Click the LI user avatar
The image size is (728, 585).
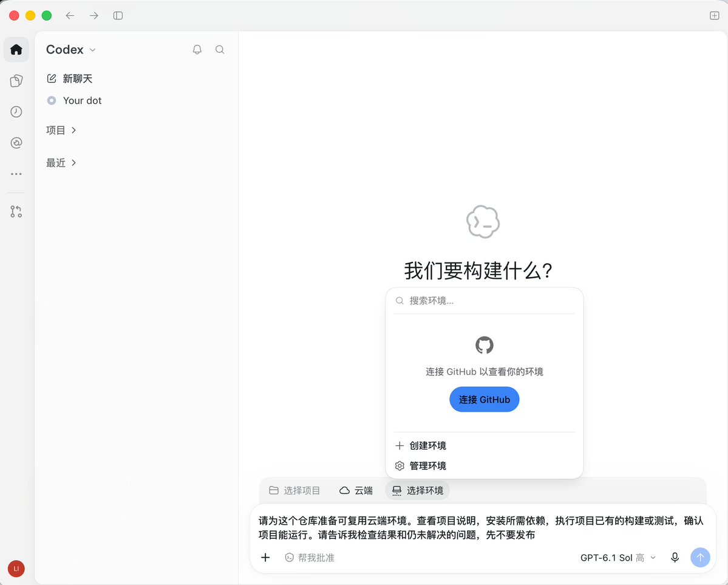click(16, 569)
